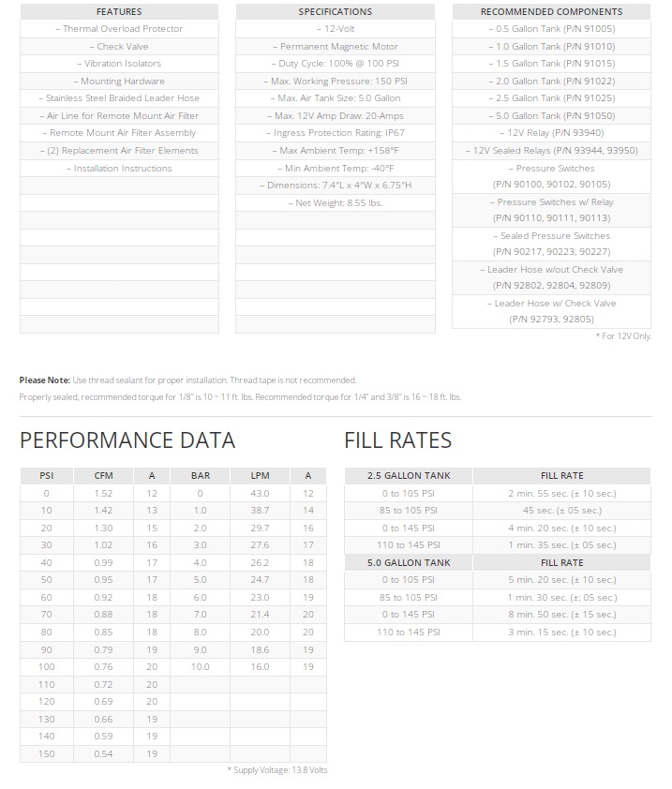Select the 5.0 GALLON TANK table header
The width and height of the screenshot is (672, 789).
[409, 563]
